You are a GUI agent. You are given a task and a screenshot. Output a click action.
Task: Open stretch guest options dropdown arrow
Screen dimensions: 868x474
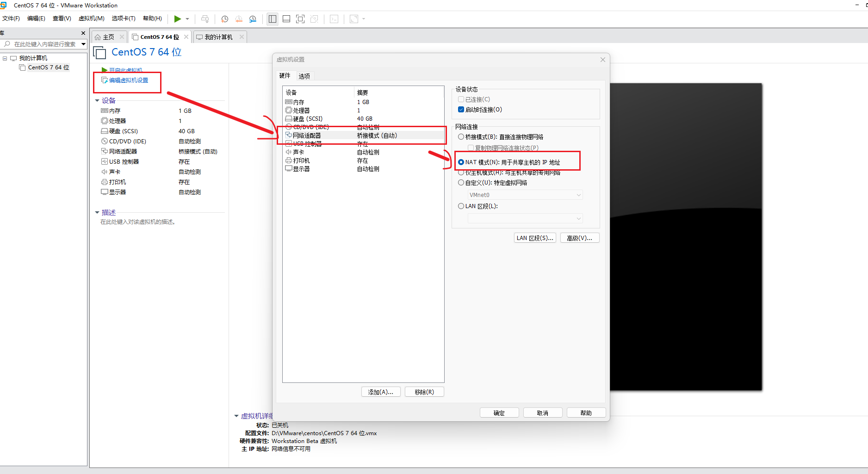pos(364,19)
